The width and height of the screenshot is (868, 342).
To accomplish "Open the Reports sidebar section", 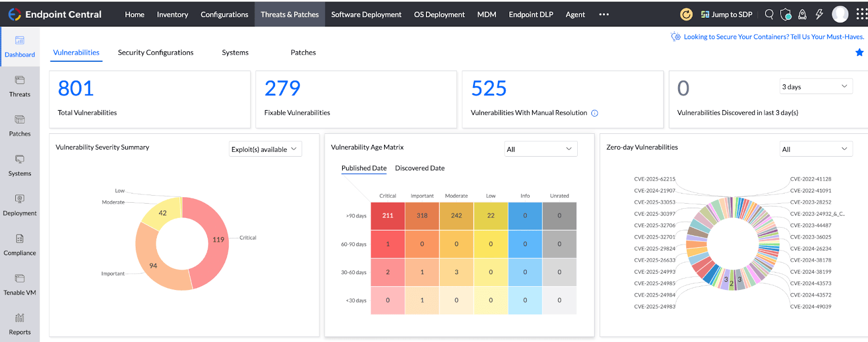I will tap(20, 324).
